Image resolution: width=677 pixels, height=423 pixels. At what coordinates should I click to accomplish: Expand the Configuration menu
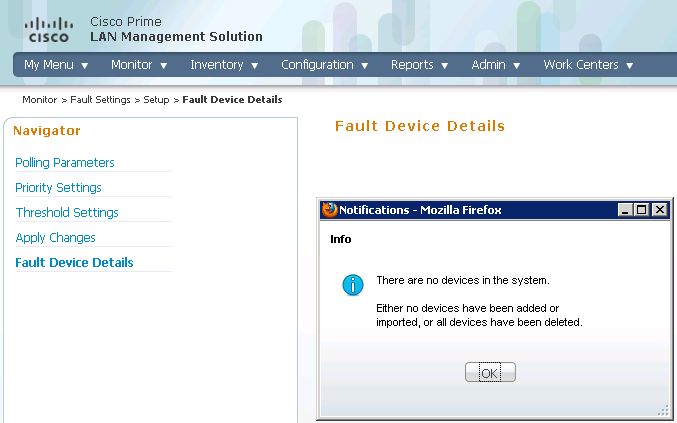point(325,65)
